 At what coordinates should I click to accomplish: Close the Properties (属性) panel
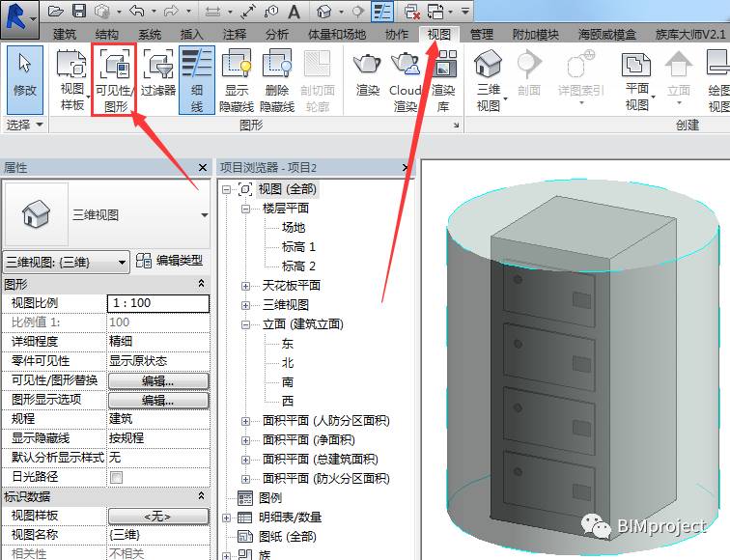click(x=203, y=168)
